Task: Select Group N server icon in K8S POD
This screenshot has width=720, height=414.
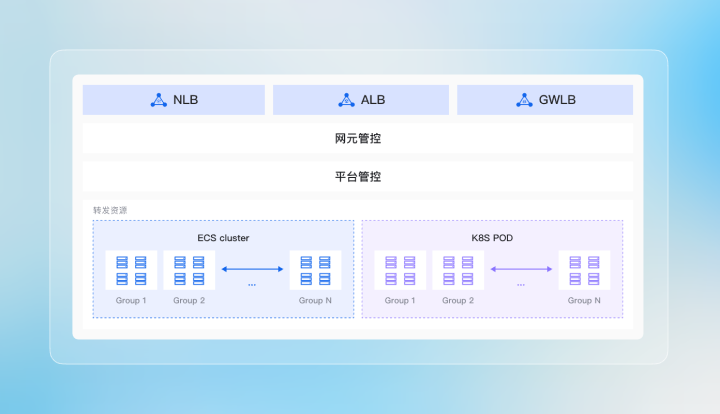Action: point(584,270)
